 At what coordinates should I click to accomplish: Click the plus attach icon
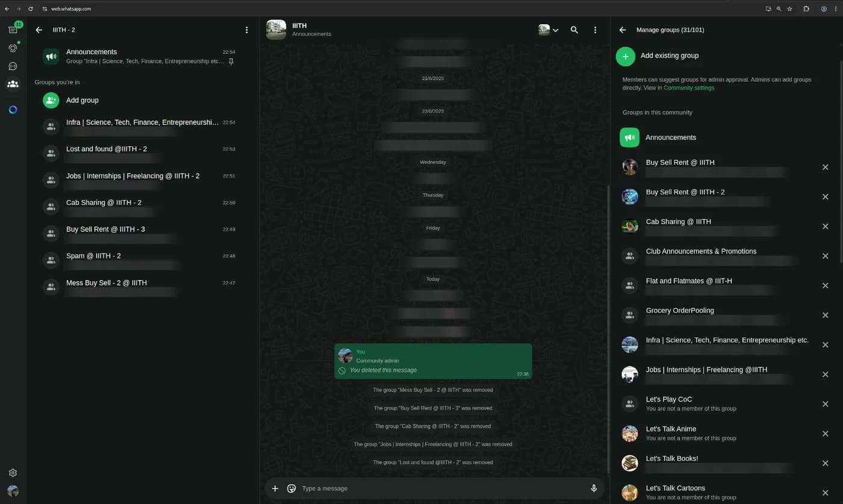[x=275, y=488]
